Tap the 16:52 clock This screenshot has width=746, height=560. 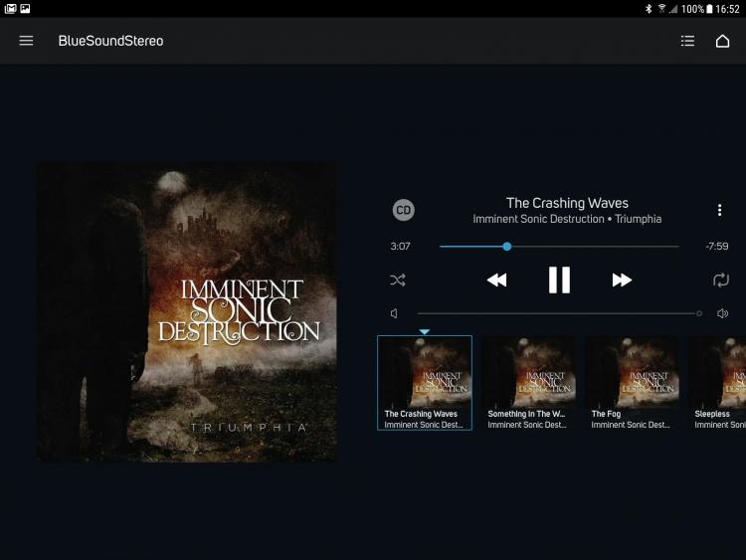click(727, 9)
